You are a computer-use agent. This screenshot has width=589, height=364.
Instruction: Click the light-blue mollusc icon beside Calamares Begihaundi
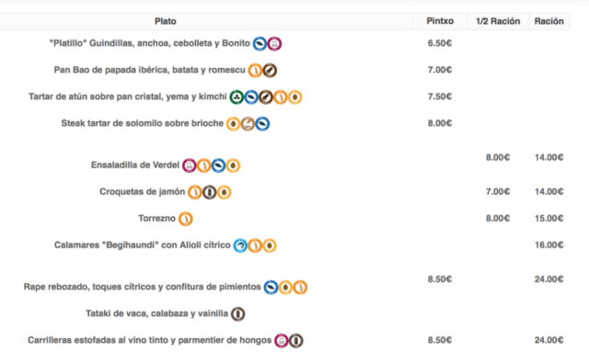[x=240, y=245]
